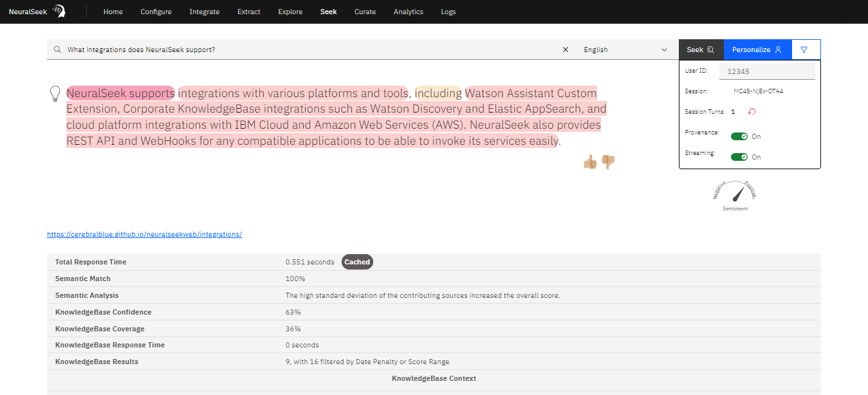Toggle Provenance switch
The width and height of the screenshot is (868, 395).
(739, 136)
